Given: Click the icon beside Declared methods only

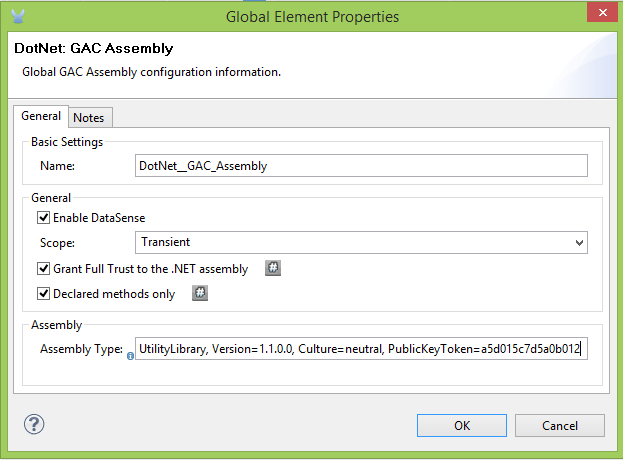Looking at the screenshot, I should pyautogui.click(x=199, y=293).
